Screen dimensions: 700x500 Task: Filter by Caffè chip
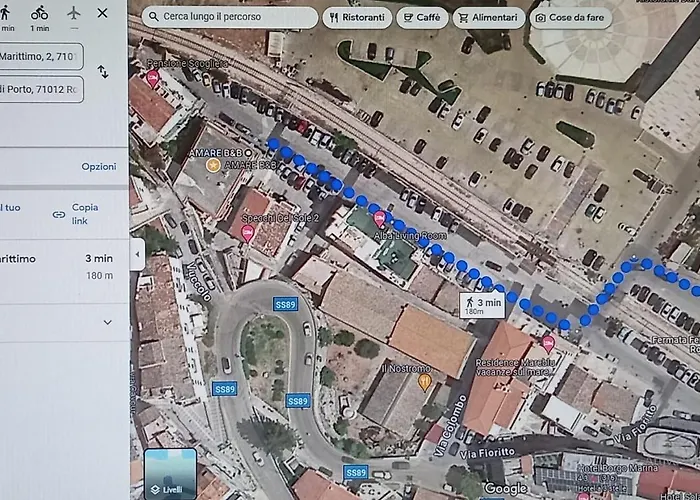[x=422, y=17]
